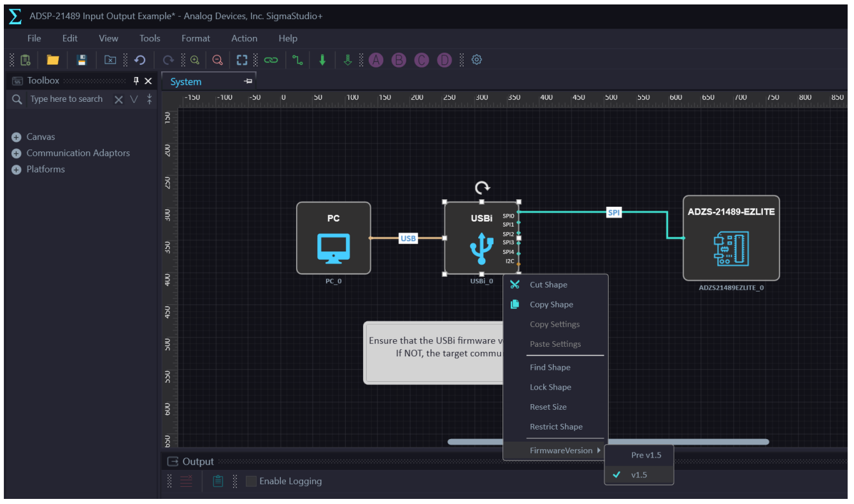This screenshot has height=504, width=854.
Task: Zoom out of the canvas
Action: (218, 60)
